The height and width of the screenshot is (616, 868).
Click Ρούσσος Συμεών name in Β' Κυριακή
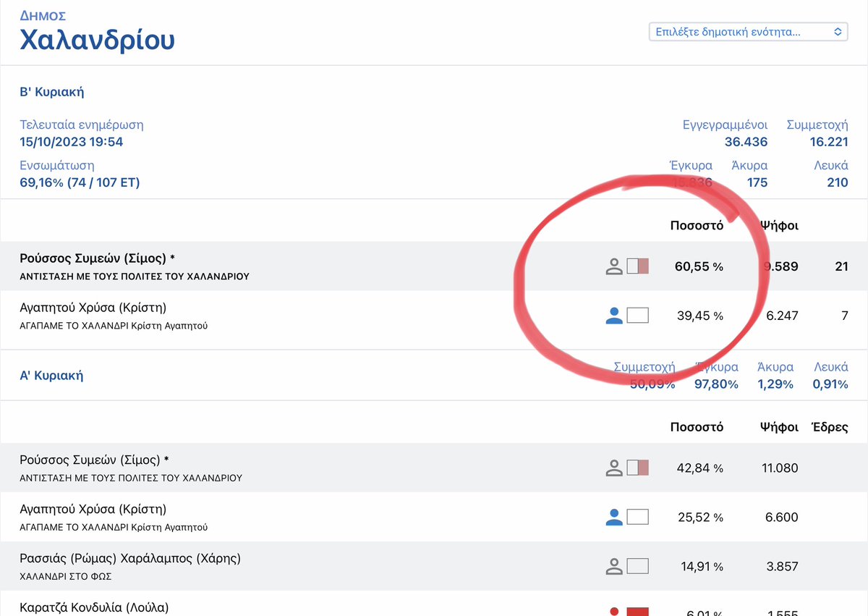[x=98, y=258]
